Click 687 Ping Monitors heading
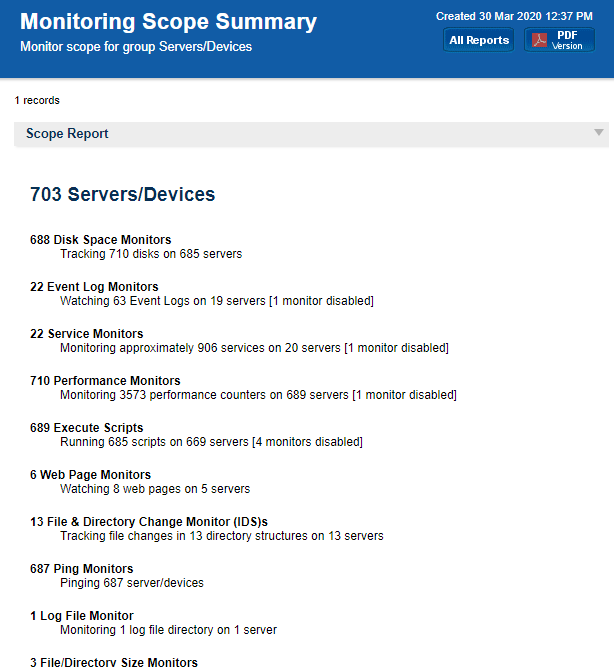This screenshot has height=667, width=614. coord(81,569)
